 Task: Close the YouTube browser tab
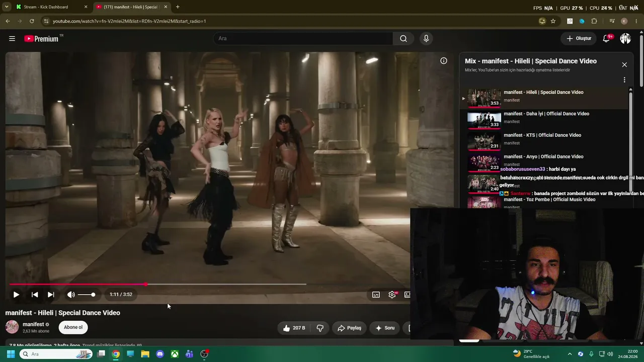tap(166, 7)
